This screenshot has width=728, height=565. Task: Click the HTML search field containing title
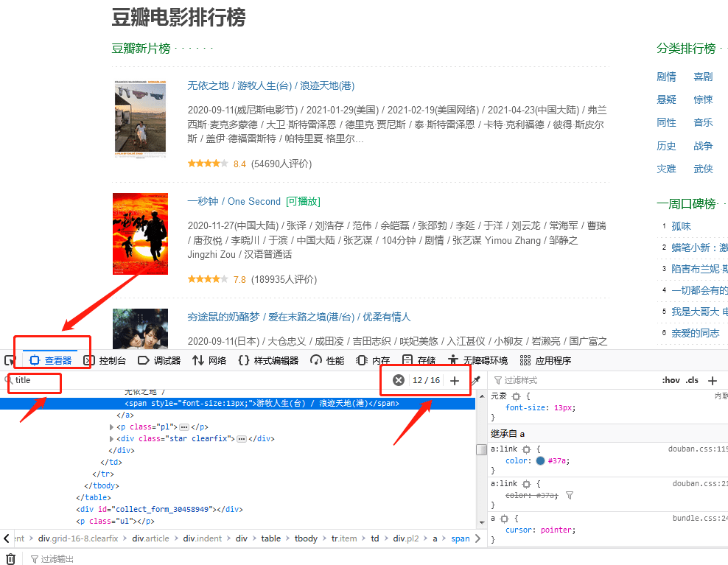pos(195,380)
